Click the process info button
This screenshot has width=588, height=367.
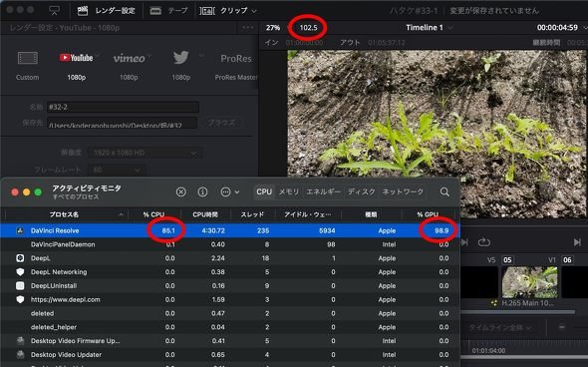(202, 192)
